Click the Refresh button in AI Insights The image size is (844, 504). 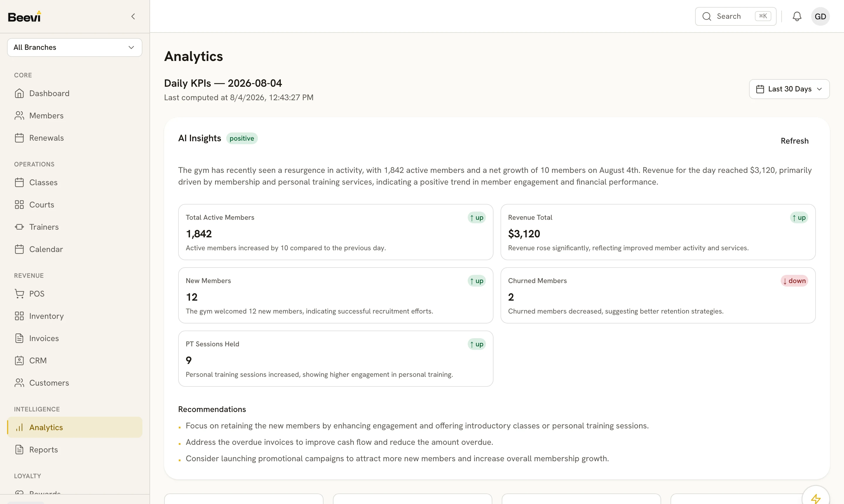tap(794, 141)
